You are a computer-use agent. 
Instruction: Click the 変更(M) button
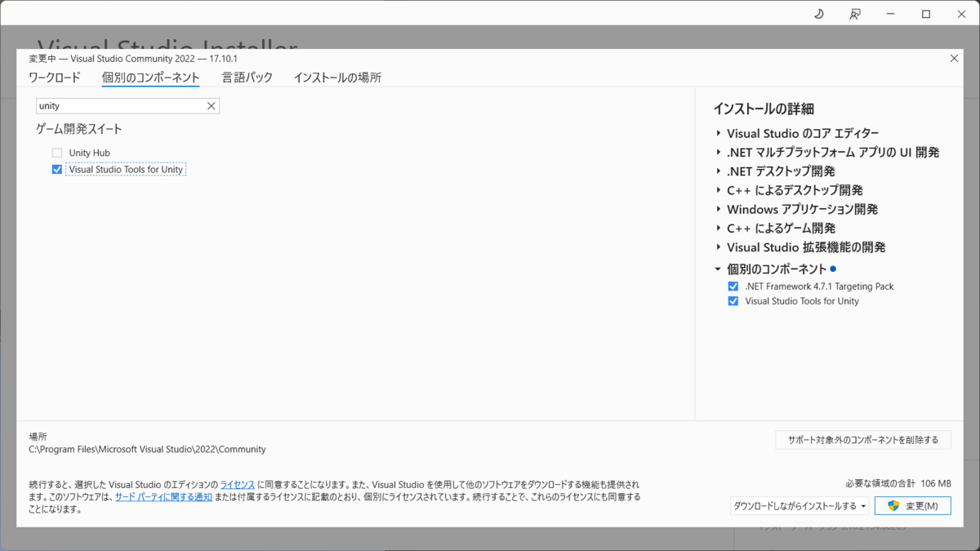pos(912,506)
